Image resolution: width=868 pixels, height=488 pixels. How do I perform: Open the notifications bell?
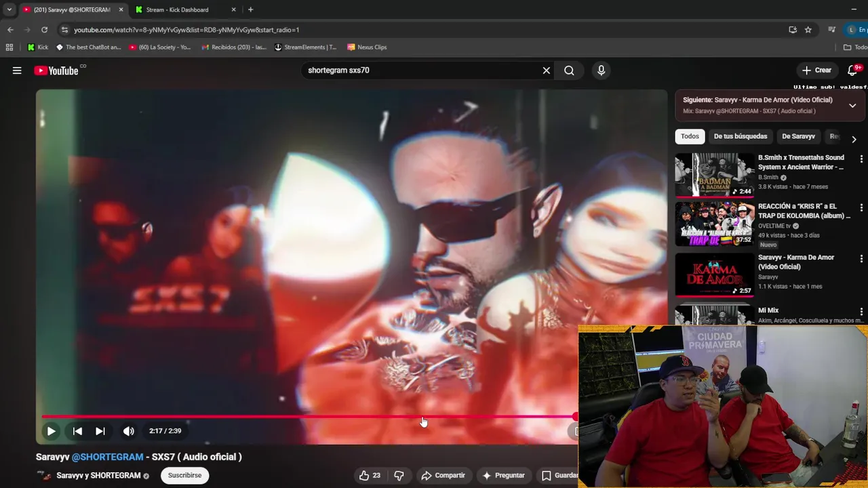(x=853, y=70)
